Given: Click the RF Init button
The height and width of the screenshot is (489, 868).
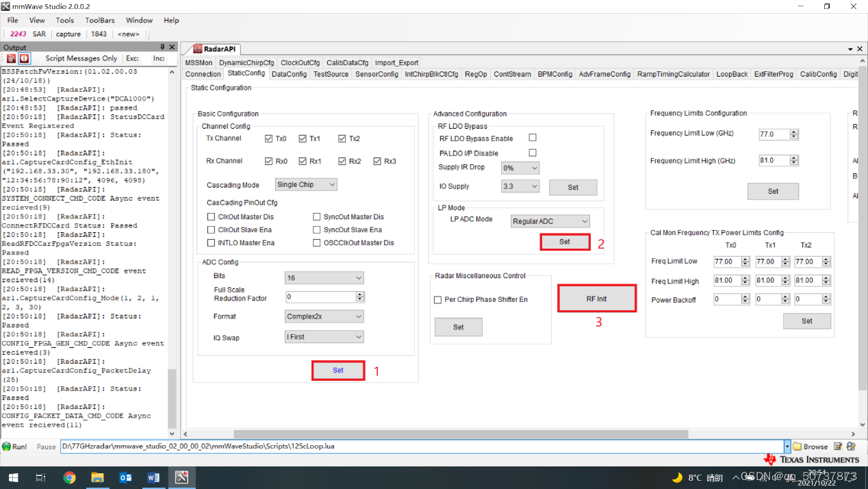Looking at the screenshot, I should point(596,299).
